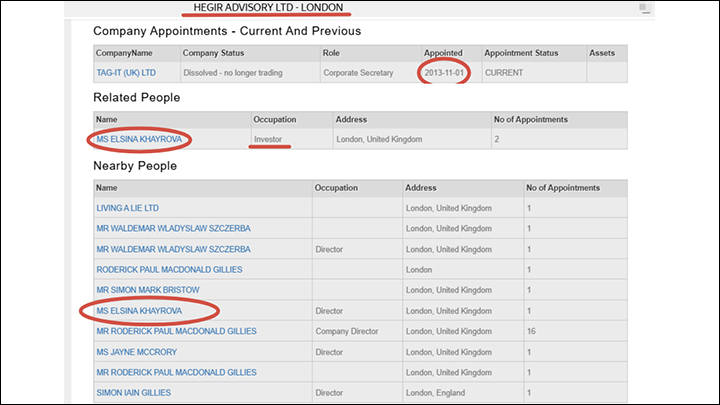This screenshot has height=405, width=720.
Task: Click Related People address London, United Kingdom
Action: [x=379, y=139]
